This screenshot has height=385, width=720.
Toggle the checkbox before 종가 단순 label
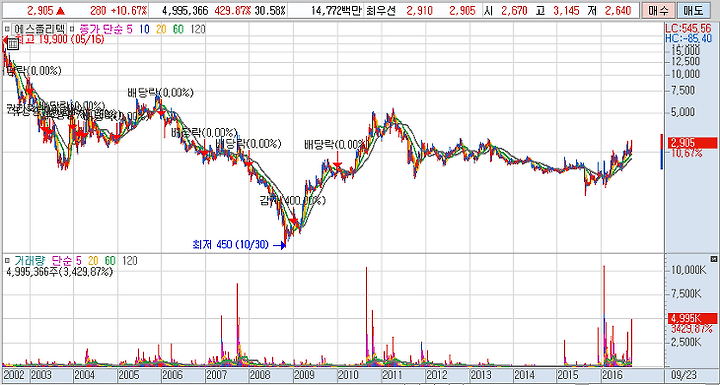(x=72, y=29)
